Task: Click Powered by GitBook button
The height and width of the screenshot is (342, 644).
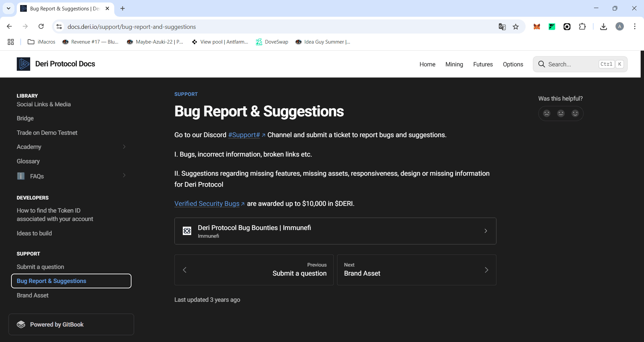Action: [71, 324]
